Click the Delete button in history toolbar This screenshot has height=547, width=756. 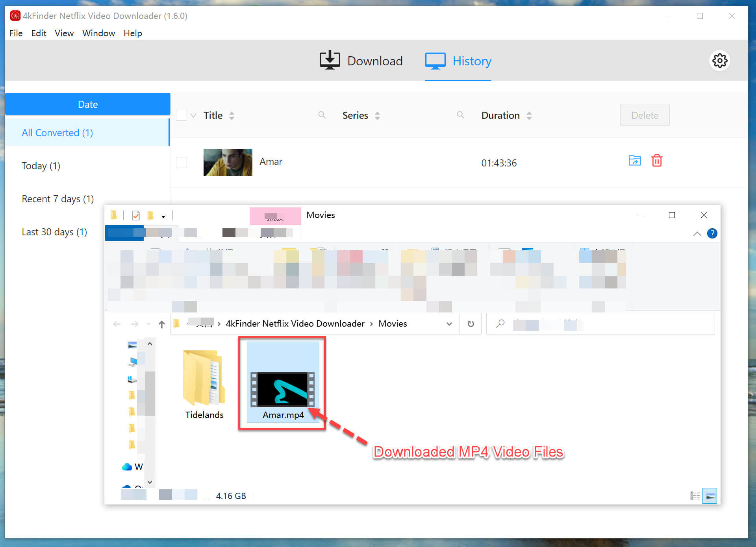click(645, 115)
